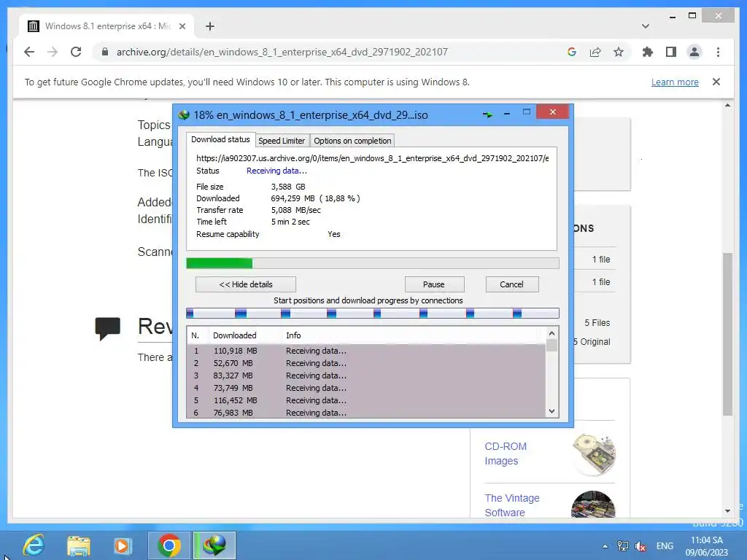
Task: Toggle Chrome side panel icon
Action: (x=671, y=52)
